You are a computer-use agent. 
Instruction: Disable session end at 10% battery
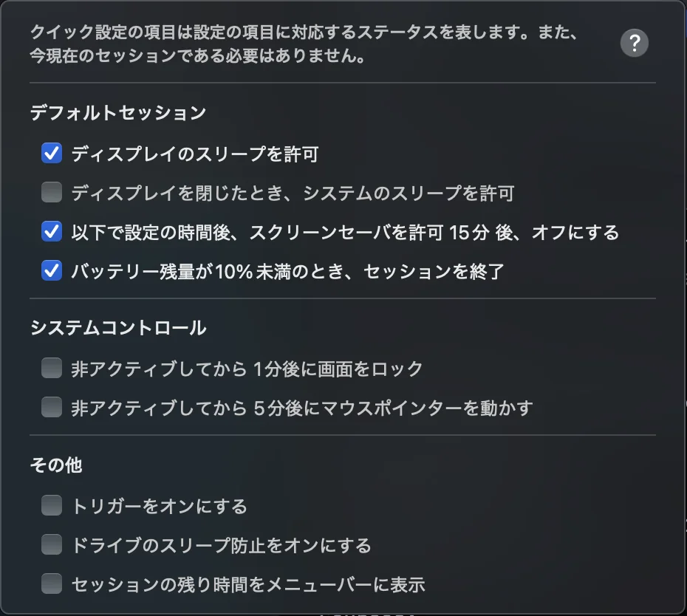[x=51, y=271]
